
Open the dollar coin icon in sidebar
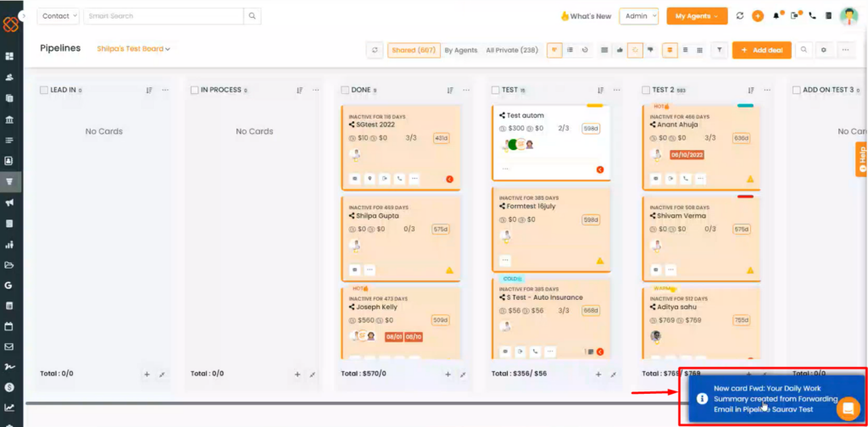click(x=8, y=387)
